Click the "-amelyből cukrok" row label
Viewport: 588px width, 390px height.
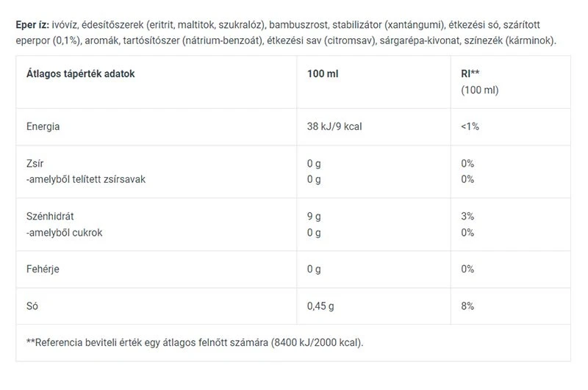pos(65,232)
